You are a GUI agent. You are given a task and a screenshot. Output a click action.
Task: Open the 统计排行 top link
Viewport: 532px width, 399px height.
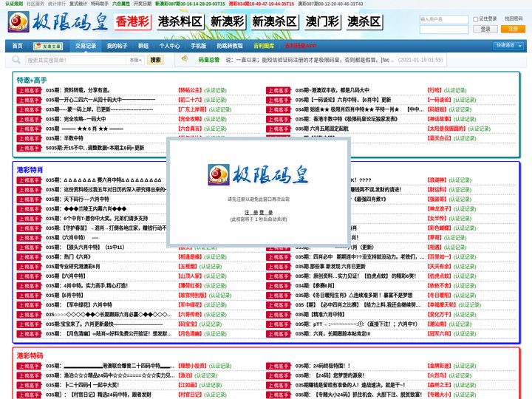pos(57,4)
